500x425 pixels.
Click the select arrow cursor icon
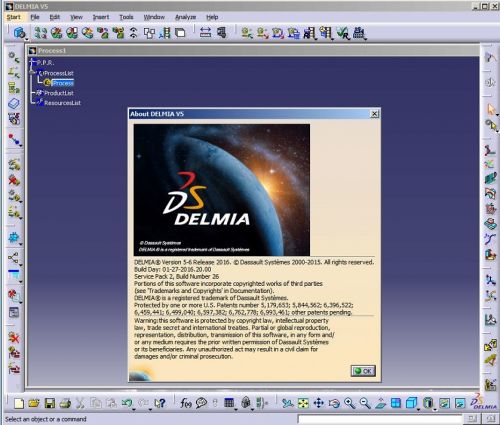(x=491, y=109)
